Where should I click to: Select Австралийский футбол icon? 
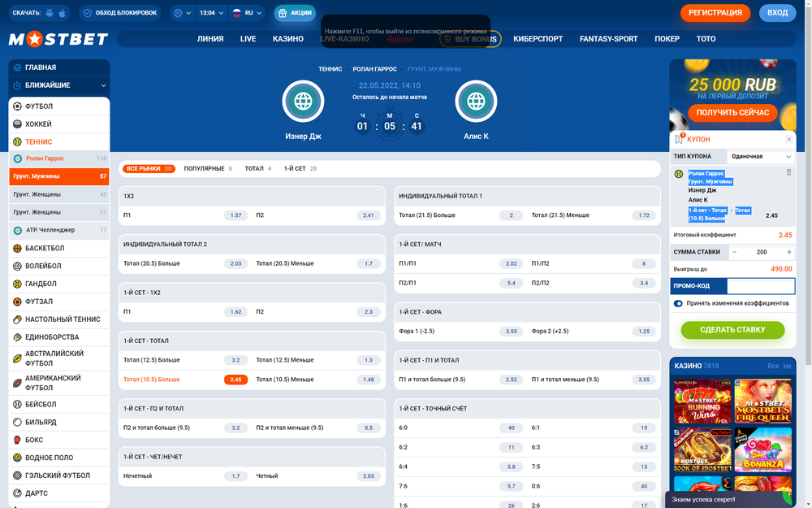[x=17, y=358]
